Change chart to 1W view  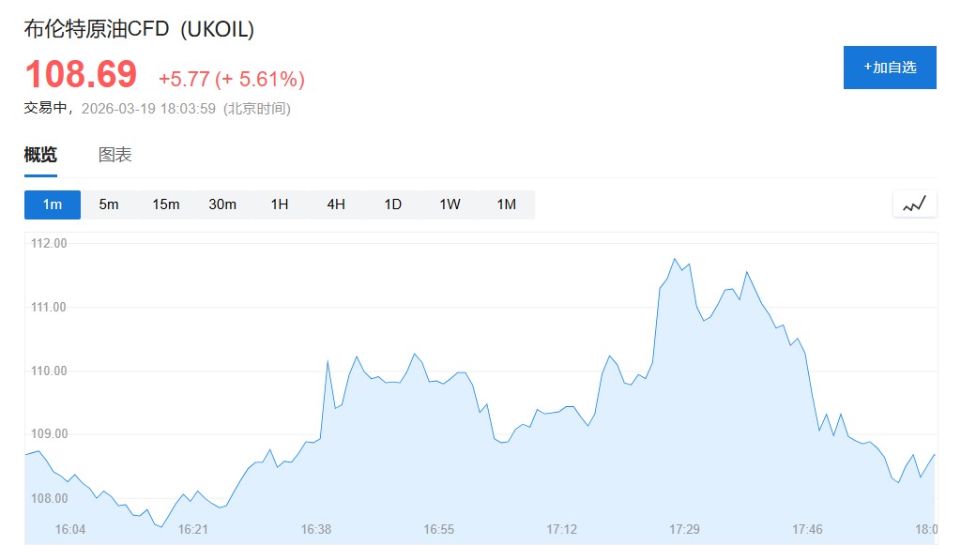[x=450, y=204]
